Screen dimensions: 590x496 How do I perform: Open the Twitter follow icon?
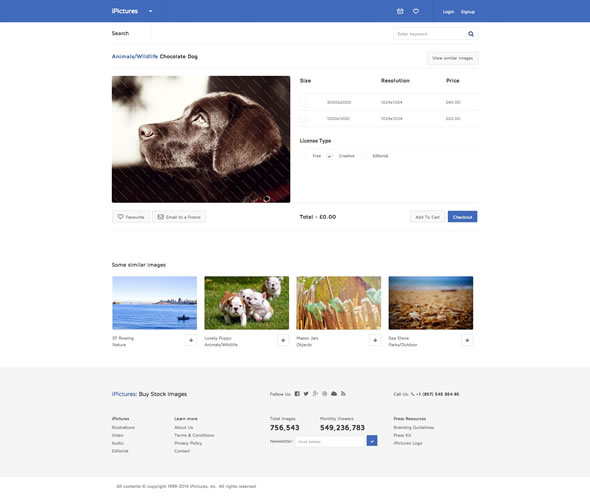[306, 394]
